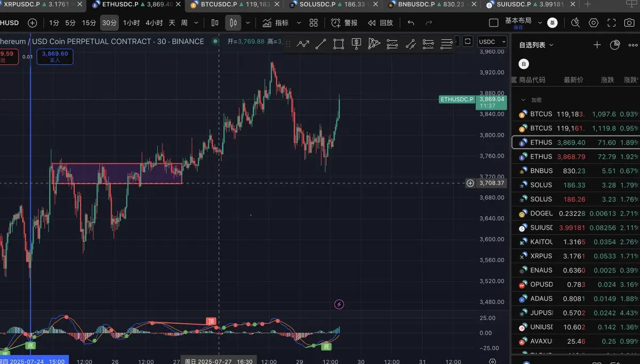Open the 自选列表 watchlist dropdown
This screenshot has height=364, width=640.
[x=536, y=45]
